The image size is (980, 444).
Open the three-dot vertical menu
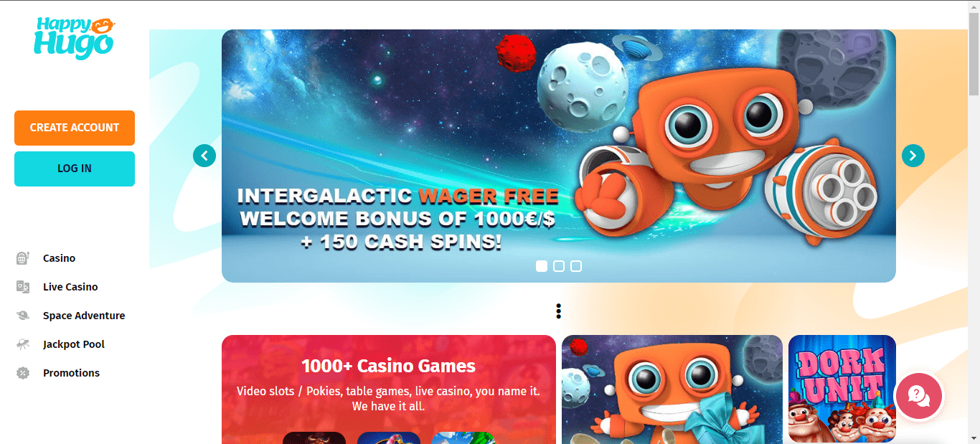558,311
